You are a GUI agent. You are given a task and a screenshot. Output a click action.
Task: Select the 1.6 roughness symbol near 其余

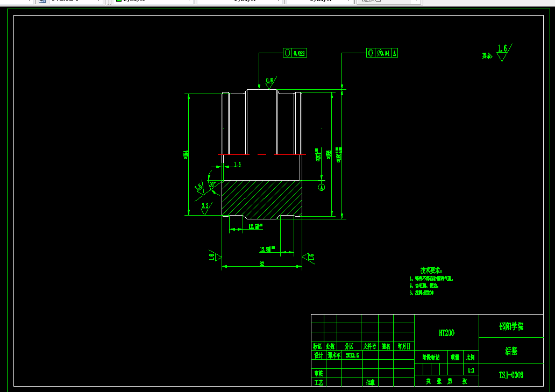tap(504, 52)
